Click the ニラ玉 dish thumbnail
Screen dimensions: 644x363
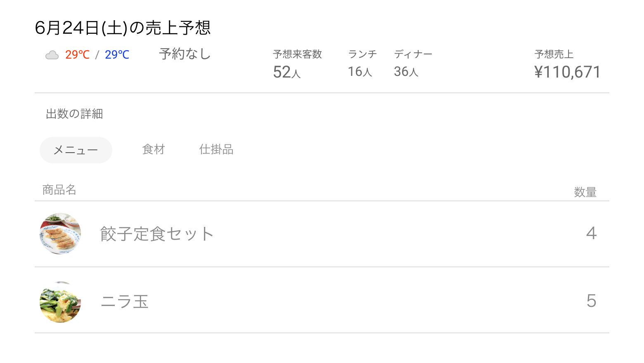point(60,302)
